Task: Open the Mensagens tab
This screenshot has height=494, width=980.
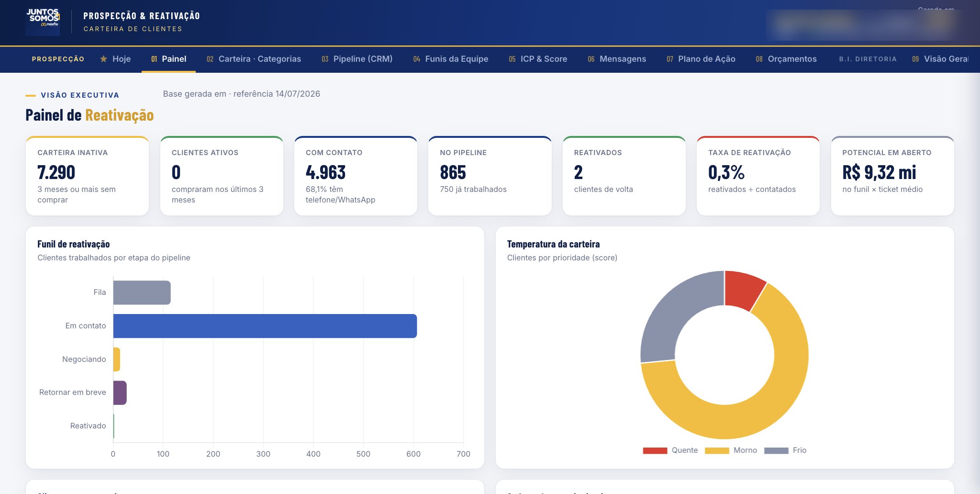Action: click(617, 59)
